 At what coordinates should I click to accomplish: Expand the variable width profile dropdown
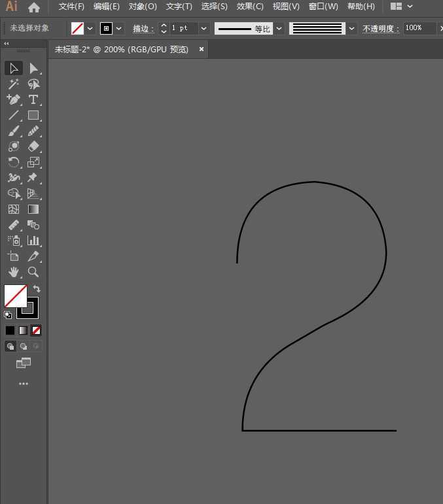[x=279, y=29]
